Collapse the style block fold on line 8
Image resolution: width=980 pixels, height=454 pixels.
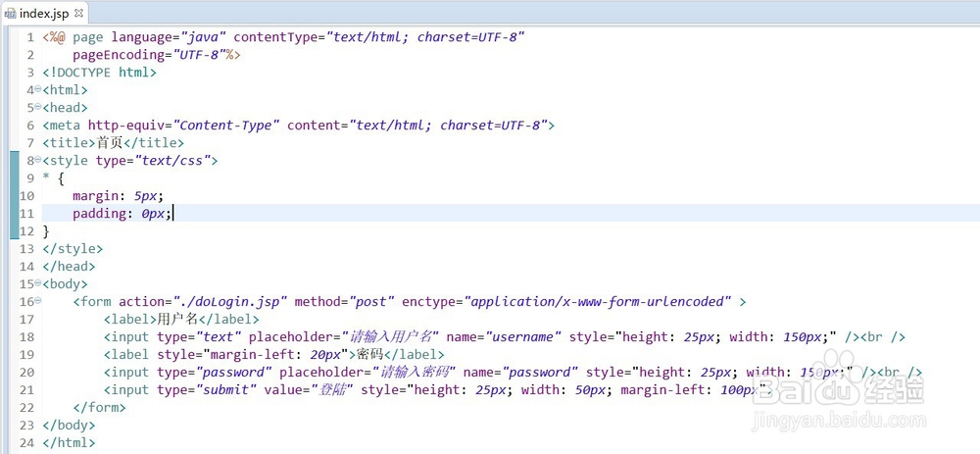39,160
